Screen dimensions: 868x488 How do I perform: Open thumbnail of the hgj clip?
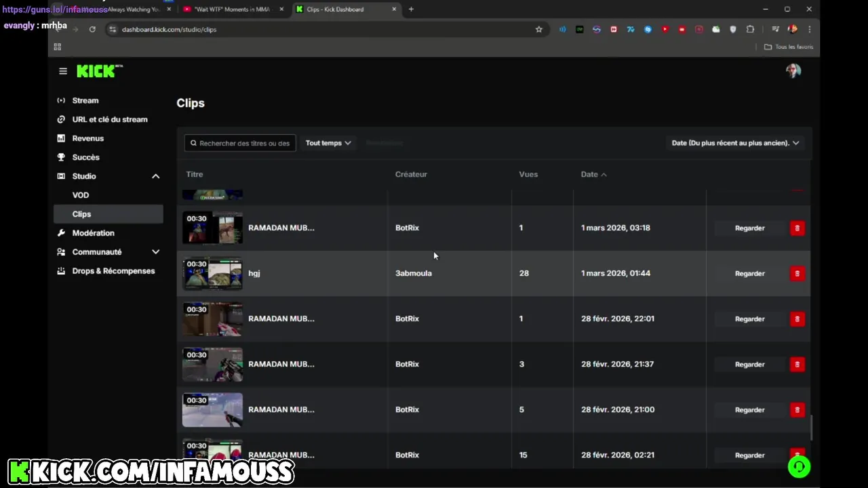pyautogui.click(x=212, y=274)
